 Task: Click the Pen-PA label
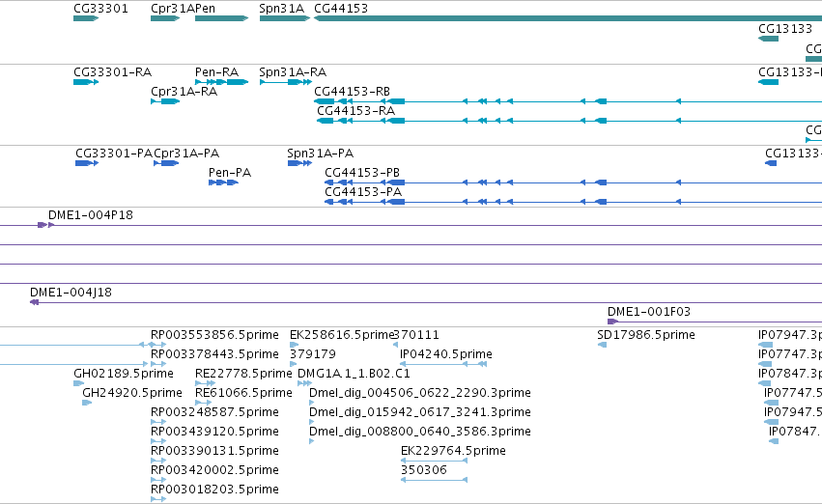[x=230, y=173]
